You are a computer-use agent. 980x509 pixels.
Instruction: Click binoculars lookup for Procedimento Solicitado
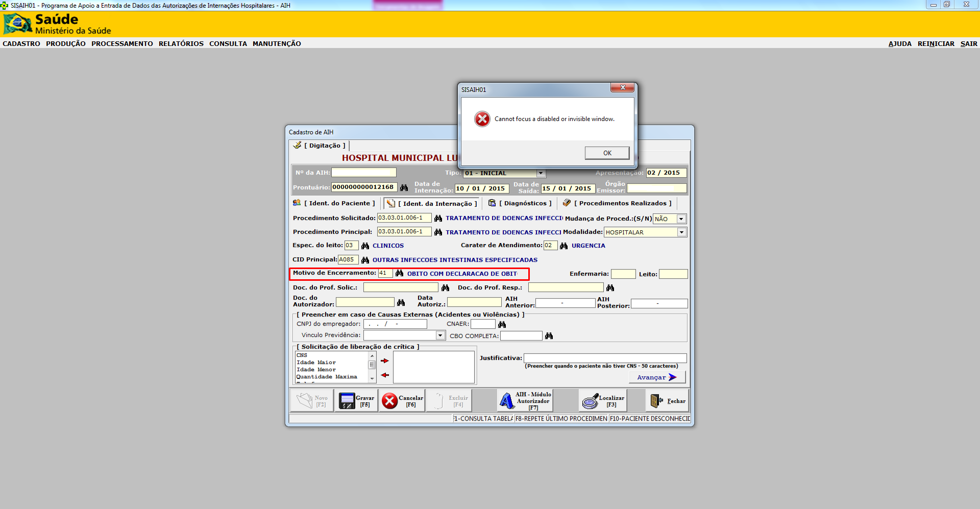pyautogui.click(x=438, y=219)
